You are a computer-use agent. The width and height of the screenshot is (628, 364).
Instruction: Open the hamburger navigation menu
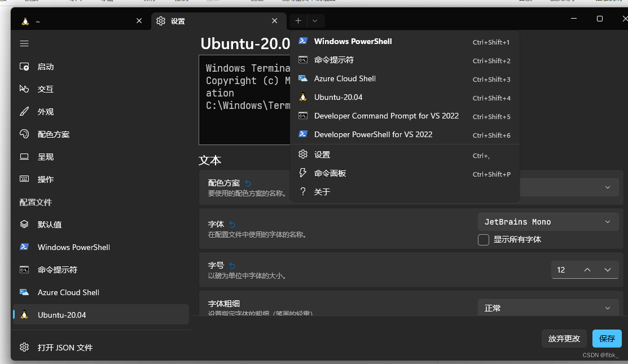pyautogui.click(x=24, y=43)
